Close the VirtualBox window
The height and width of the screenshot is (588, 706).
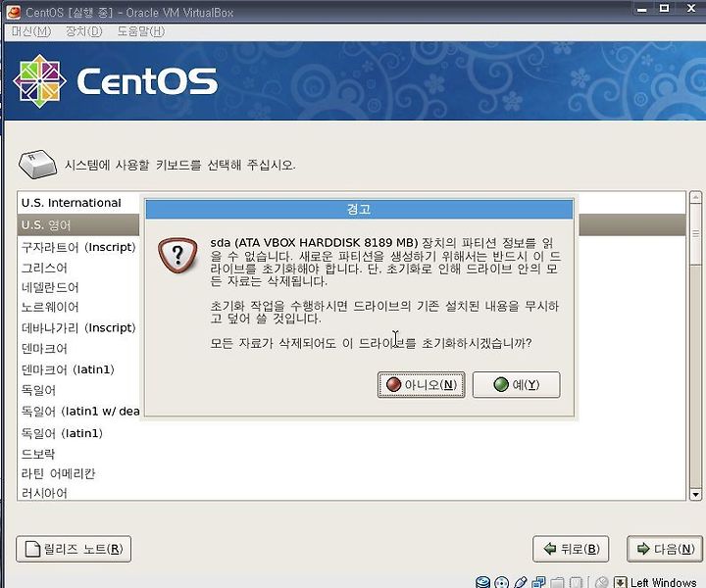click(691, 8)
